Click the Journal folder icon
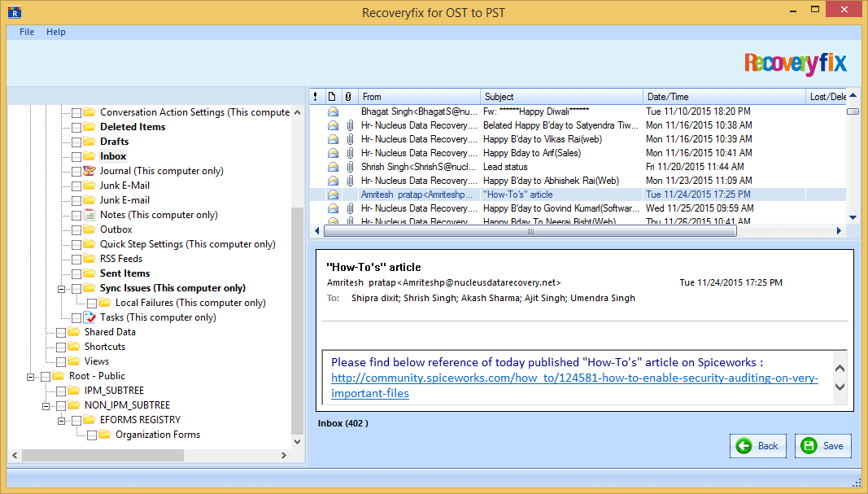 click(89, 171)
